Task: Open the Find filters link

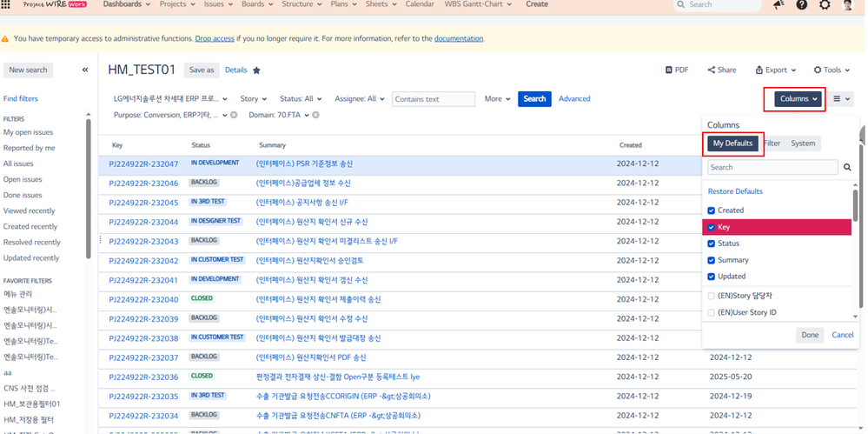Action: click(x=21, y=98)
